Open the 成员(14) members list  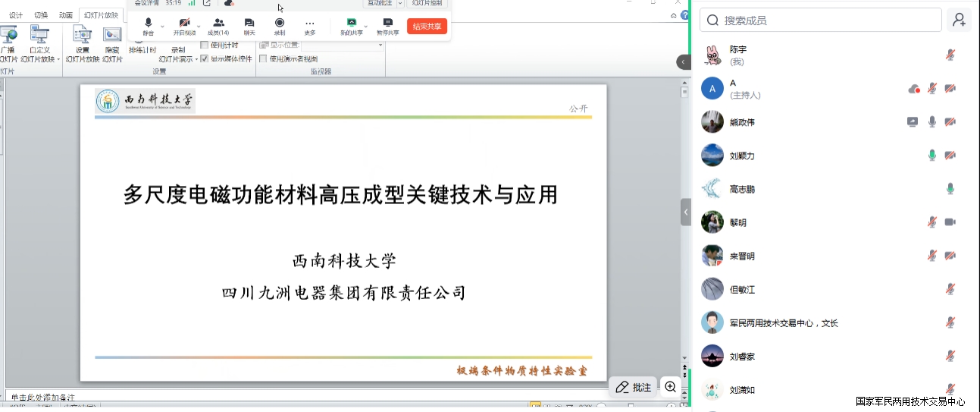pyautogui.click(x=218, y=26)
